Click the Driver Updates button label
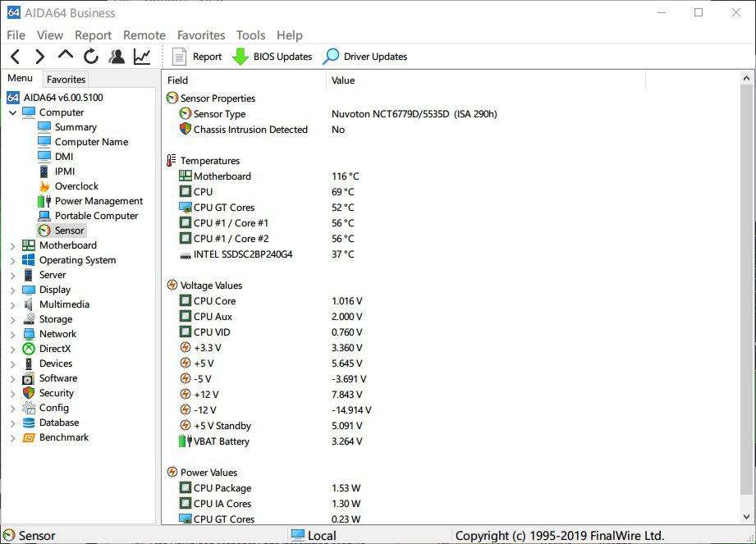 click(375, 57)
